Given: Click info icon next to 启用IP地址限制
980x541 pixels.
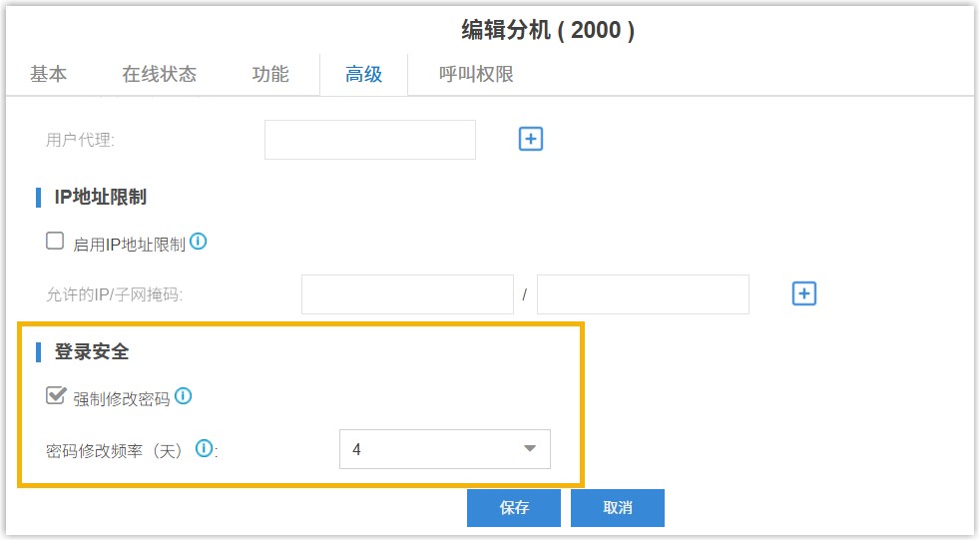Looking at the screenshot, I should tap(198, 242).
